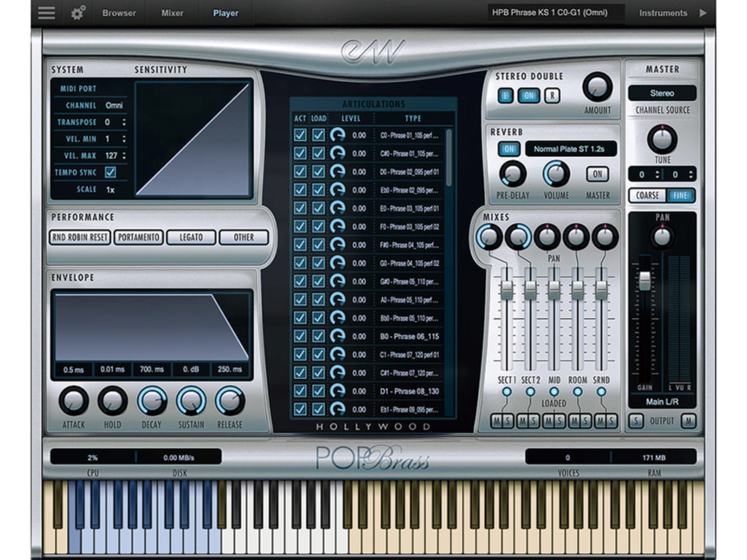Turn off the Stereo Double ON switch
The width and height of the screenshot is (747, 560).
[x=529, y=96]
